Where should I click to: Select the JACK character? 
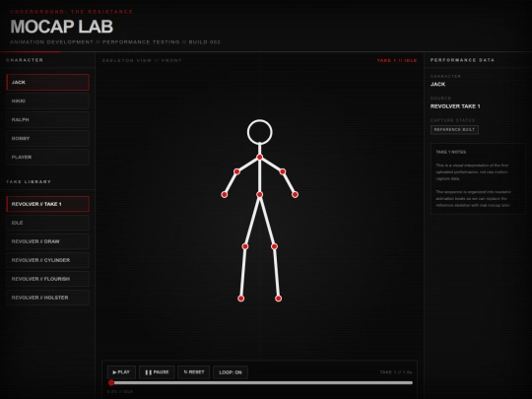[x=48, y=83]
